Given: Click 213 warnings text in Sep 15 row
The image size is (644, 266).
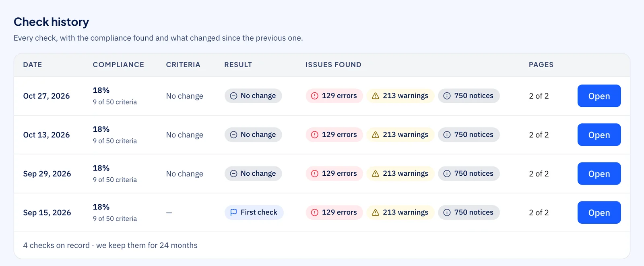Looking at the screenshot, I should click(405, 212).
